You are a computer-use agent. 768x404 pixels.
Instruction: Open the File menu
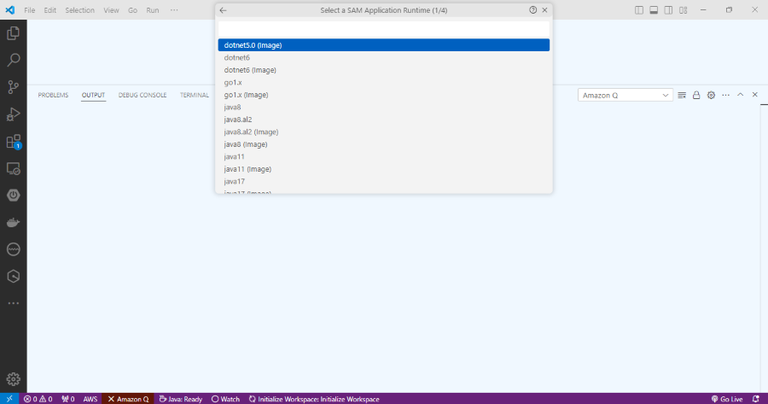(29, 10)
